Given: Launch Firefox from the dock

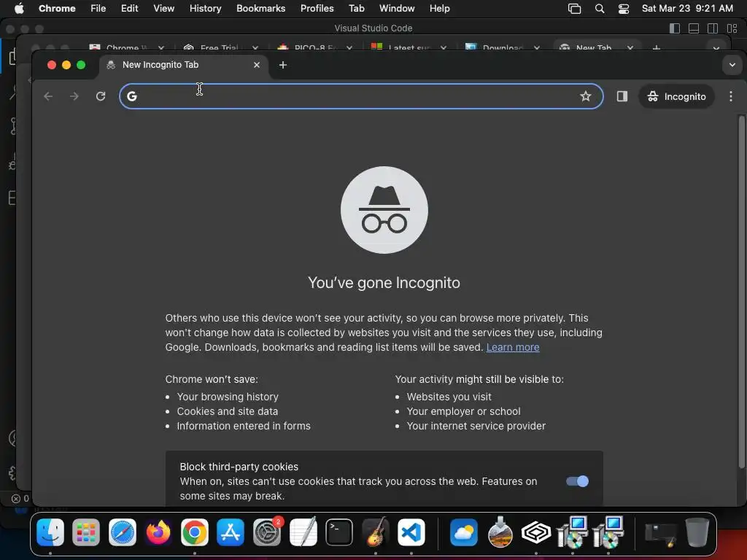Looking at the screenshot, I should pos(158,532).
